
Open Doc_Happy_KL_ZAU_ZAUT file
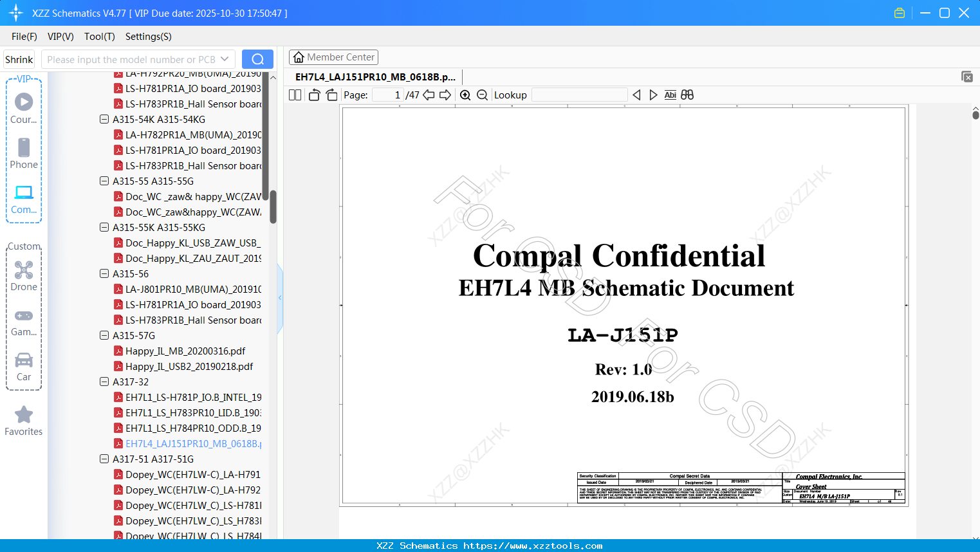pos(187,259)
